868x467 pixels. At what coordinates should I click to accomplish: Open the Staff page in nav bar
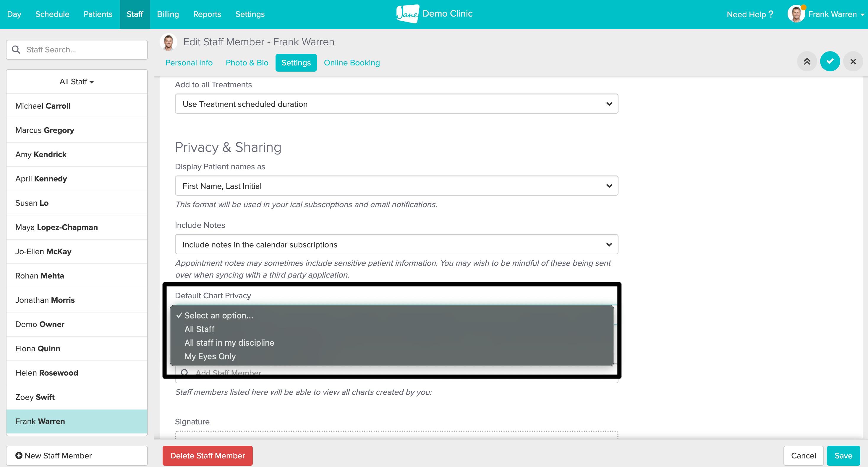pos(135,14)
